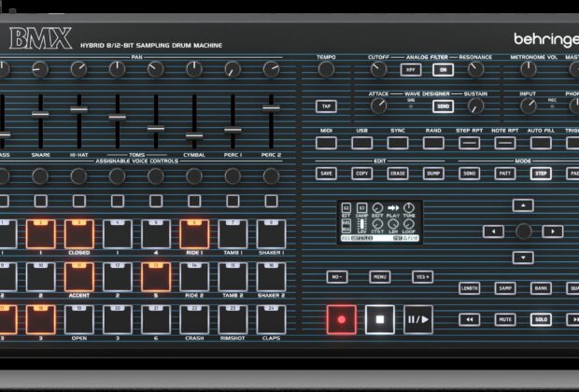Screen dimensions: 579x392
Task: Click the left arrow navigation button
Action: pyautogui.click(x=494, y=231)
